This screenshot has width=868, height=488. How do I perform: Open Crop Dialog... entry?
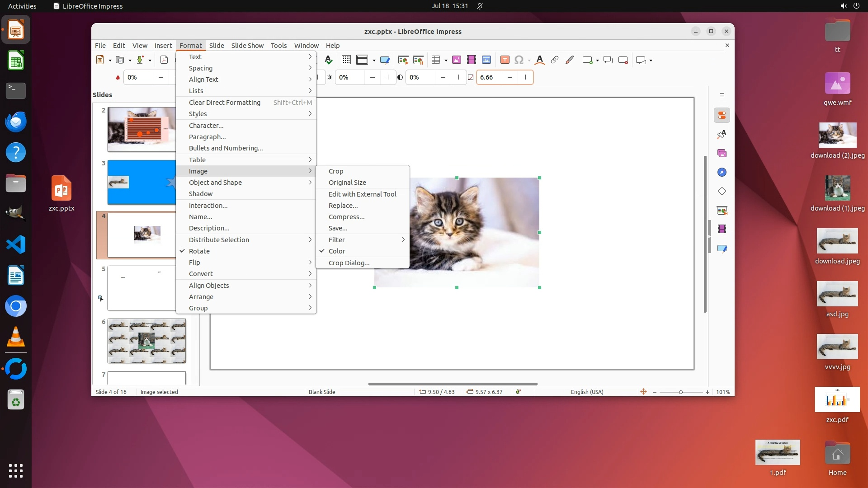(349, 263)
